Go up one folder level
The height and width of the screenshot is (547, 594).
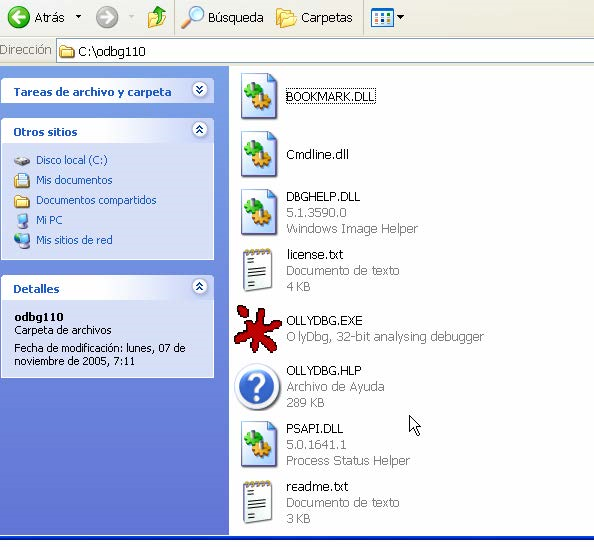(156, 17)
